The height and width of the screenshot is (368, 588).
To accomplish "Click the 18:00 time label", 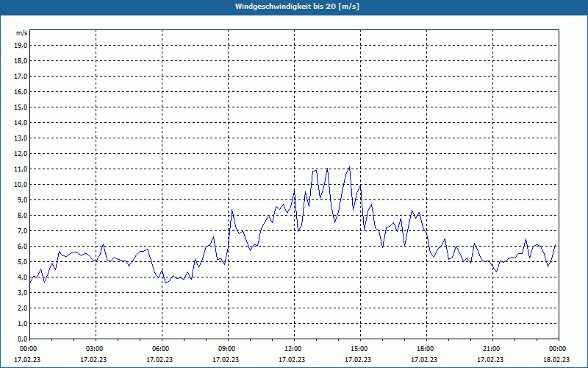I will [426, 349].
